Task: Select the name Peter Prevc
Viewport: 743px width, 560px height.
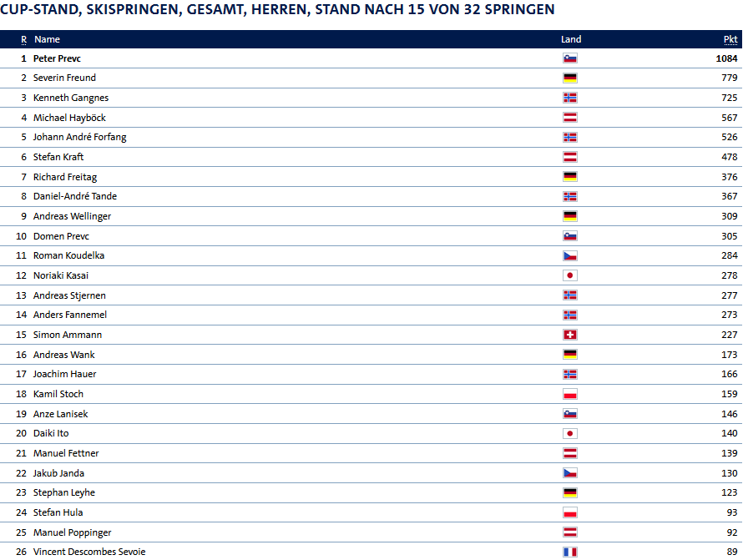Action: [x=57, y=58]
